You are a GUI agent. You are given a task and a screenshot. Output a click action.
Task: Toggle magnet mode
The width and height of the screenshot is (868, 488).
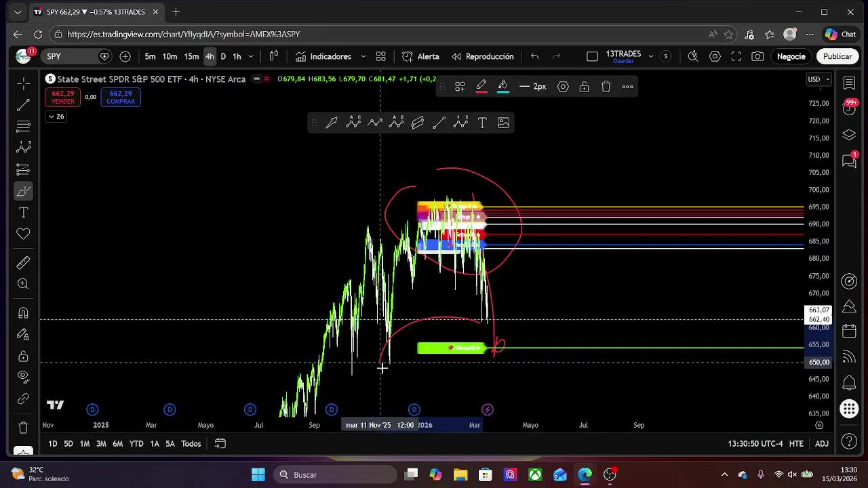tap(23, 312)
